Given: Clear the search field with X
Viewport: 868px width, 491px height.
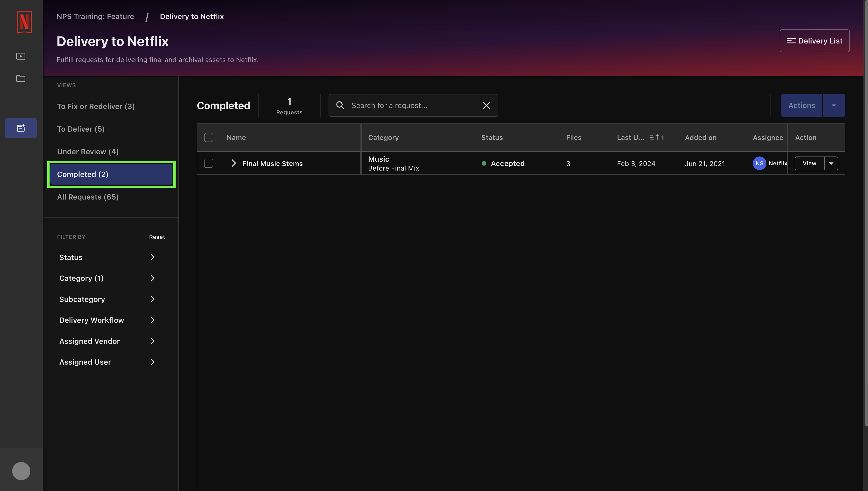Looking at the screenshot, I should click(x=486, y=105).
